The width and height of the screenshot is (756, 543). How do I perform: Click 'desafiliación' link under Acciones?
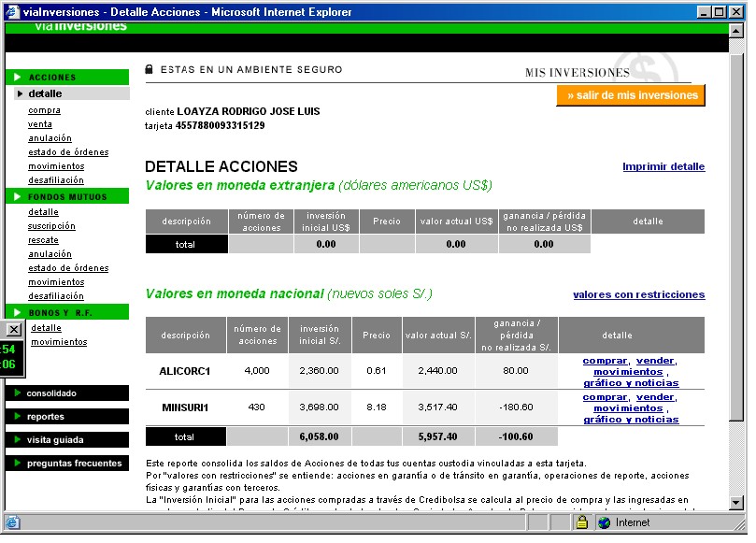pos(56,179)
